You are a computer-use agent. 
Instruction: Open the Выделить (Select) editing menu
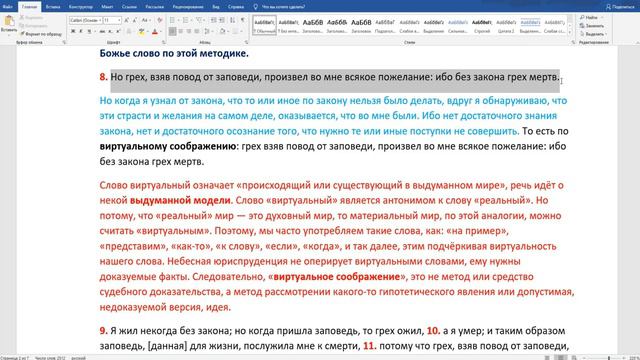point(593,34)
